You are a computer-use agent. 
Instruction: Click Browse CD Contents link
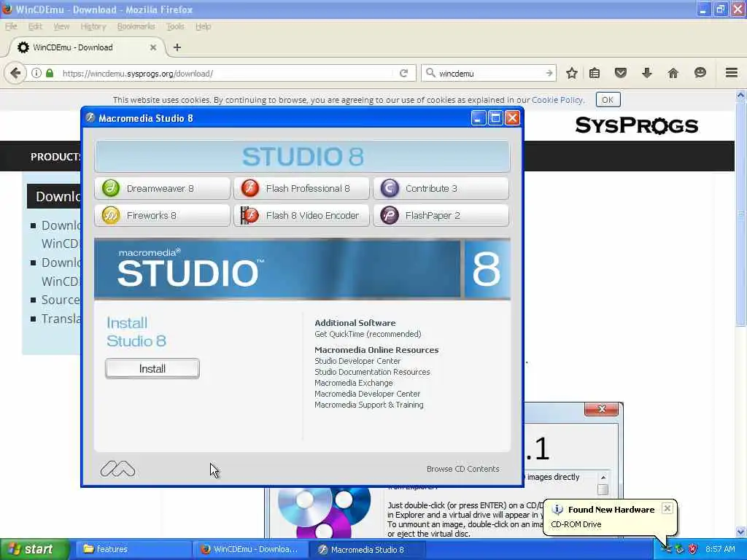pyautogui.click(x=463, y=469)
